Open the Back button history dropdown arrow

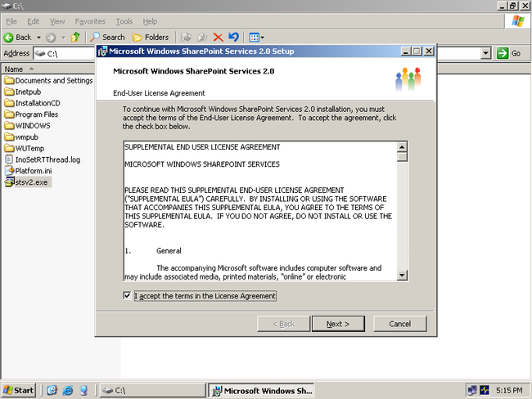(x=38, y=38)
